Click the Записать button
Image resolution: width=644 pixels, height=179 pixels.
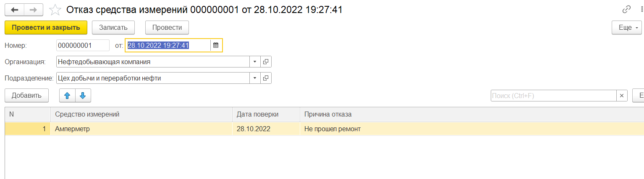tap(113, 28)
